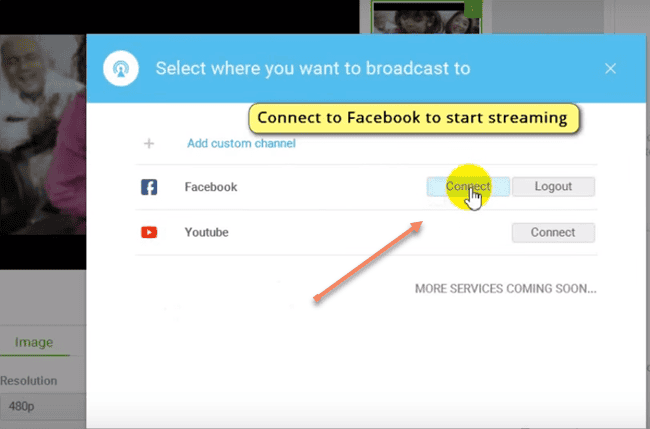
Task: Switch to the Image tab in background window
Action: coord(34,342)
